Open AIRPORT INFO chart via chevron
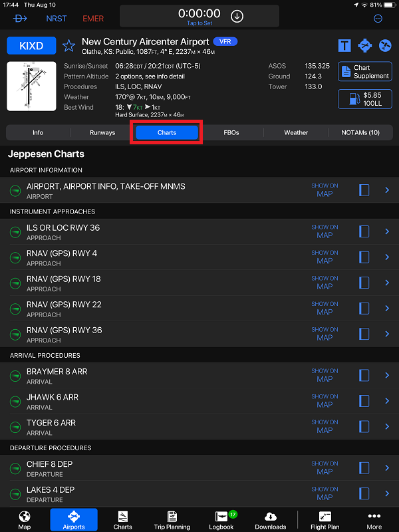The height and width of the screenshot is (532, 399). (x=387, y=190)
